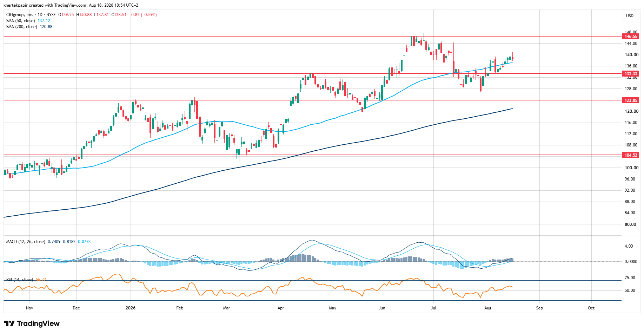
Task: Click the Oct label on time axis
Action: [591, 308]
